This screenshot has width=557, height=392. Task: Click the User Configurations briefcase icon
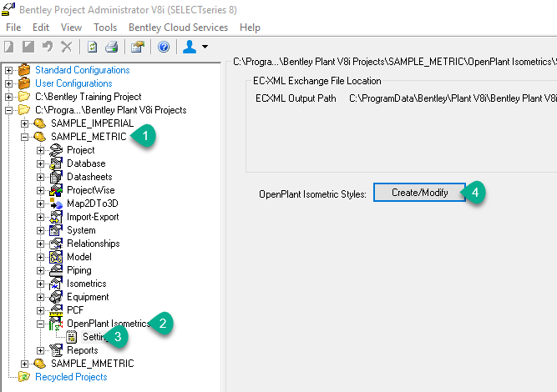[x=24, y=83]
